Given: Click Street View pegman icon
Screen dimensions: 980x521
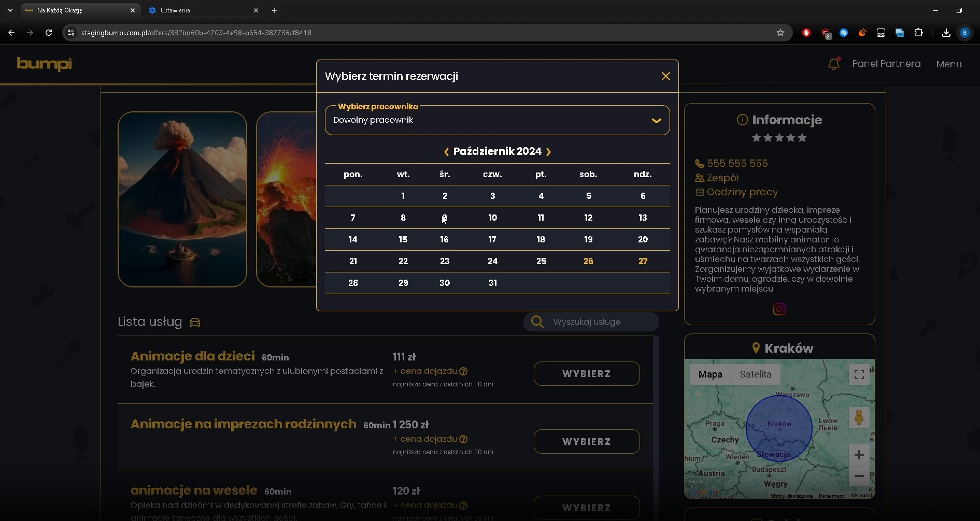Looking at the screenshot, I should 859,417.
